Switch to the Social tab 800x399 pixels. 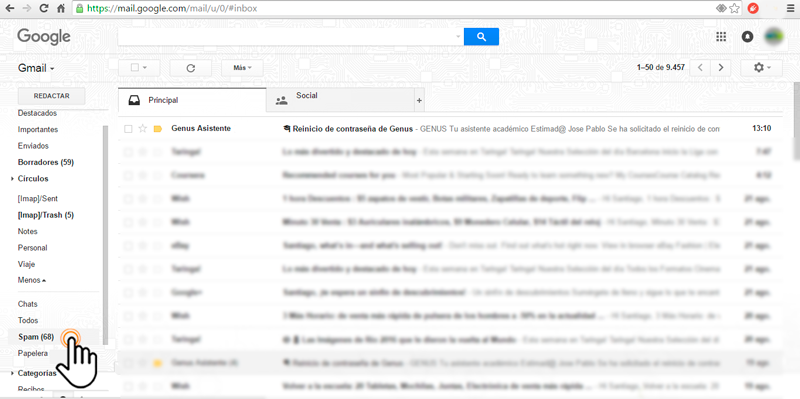tap(340, 100)
